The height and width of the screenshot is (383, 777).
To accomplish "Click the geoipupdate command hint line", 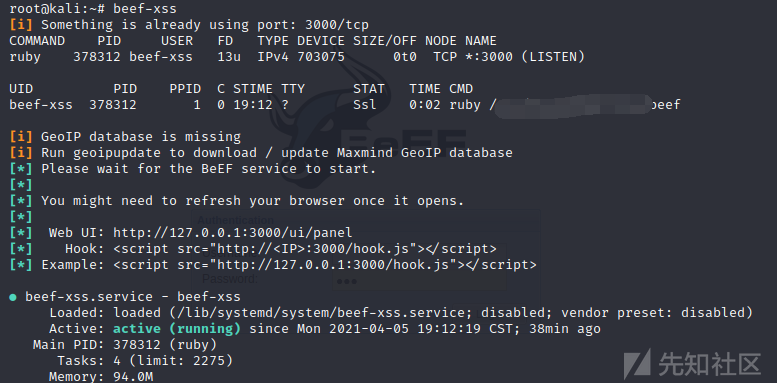I will point(277,153).
